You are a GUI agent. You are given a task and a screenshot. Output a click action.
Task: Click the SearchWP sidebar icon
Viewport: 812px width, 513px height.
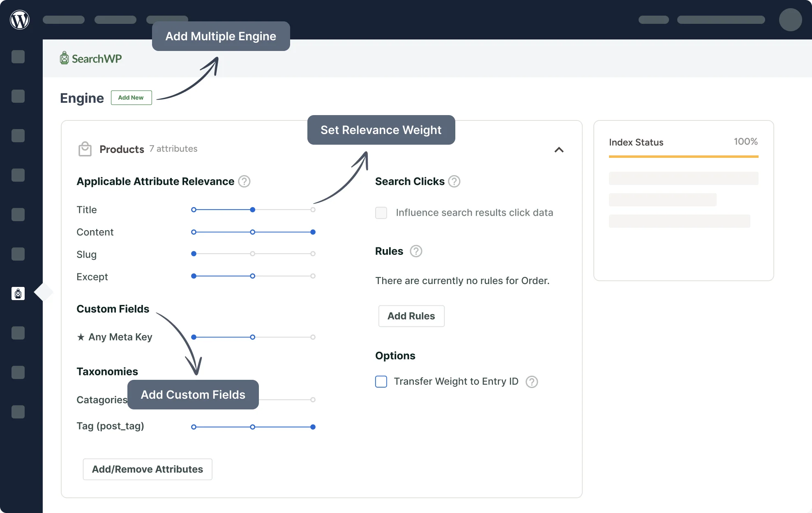point(18,293)
